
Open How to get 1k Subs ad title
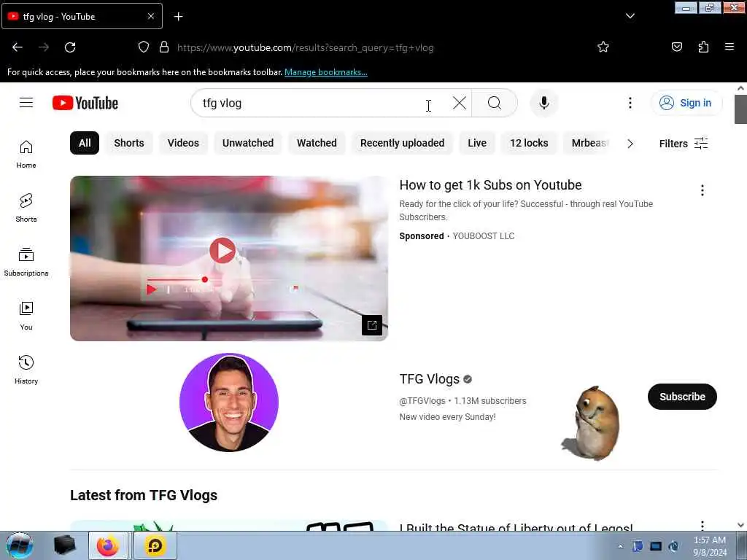tap(490, 184)
